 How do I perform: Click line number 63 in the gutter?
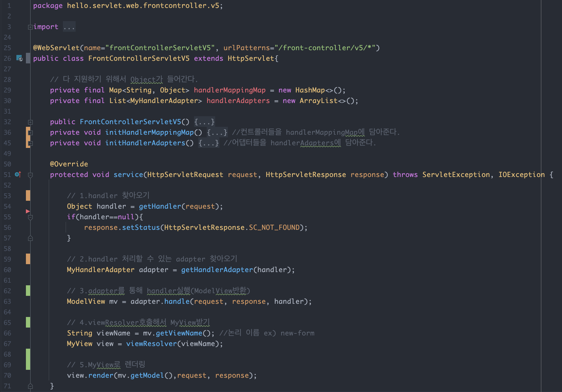(x=7, y=301)
